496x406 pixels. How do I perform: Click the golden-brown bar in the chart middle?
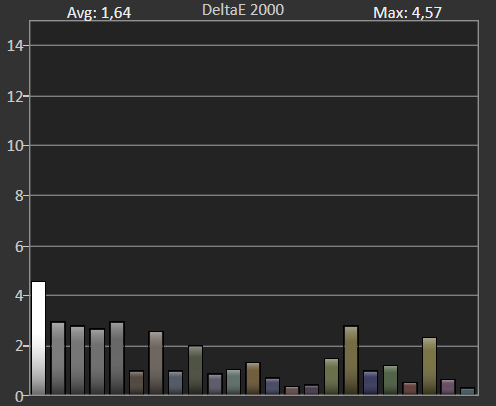(x=253, y=379)
